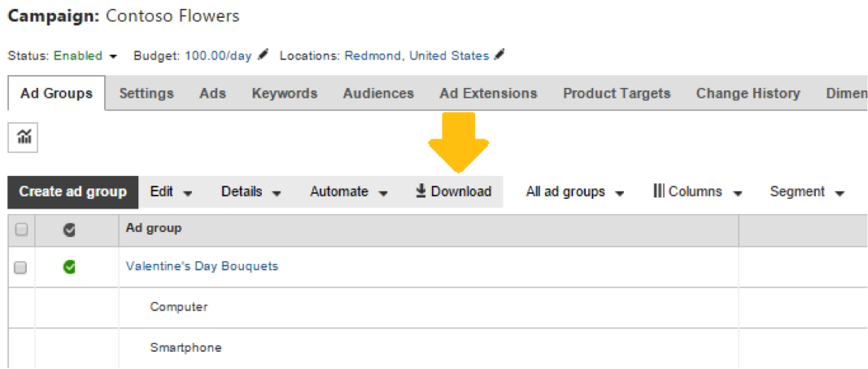Open the Product Targets tab
The height and width of the screenshot is (369, 868).
point(617,93)
